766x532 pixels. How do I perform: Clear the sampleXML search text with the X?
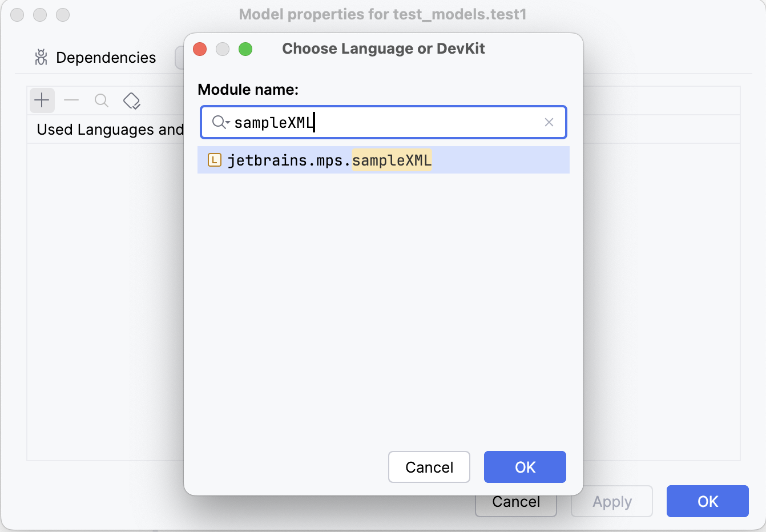pyautogui.click(x=549, y=122)
